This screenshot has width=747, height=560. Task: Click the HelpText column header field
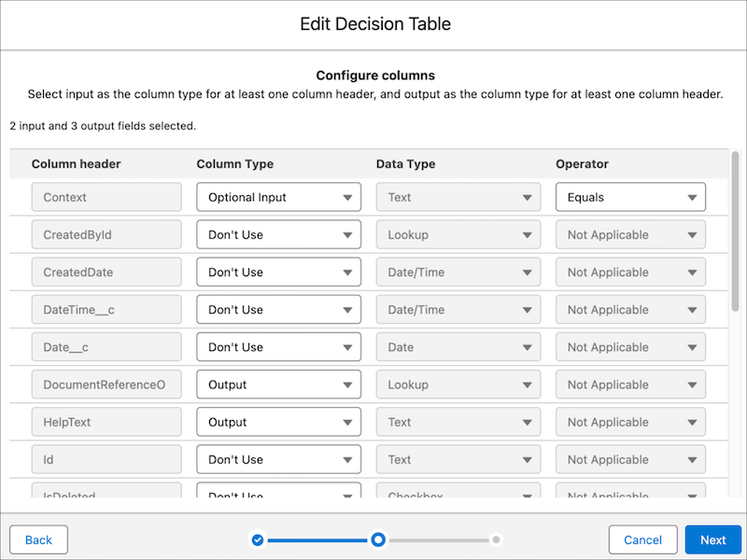pyautogui.click(x=106, y=422)
